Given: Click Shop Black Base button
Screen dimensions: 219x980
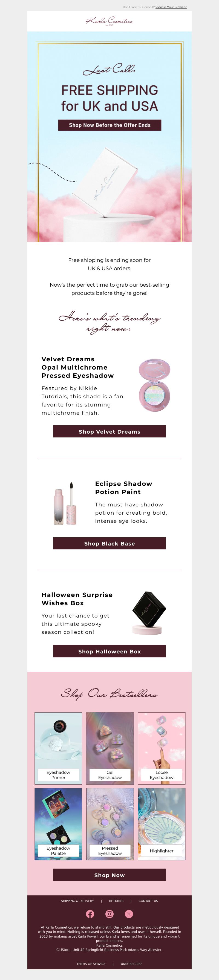Looking at the screenshot, I should [x=109, y=543].
